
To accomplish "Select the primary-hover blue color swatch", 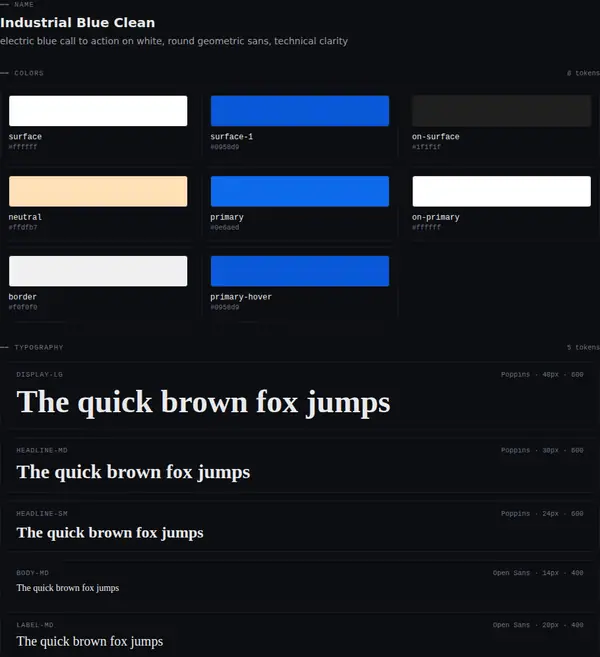I will [300, 271].
